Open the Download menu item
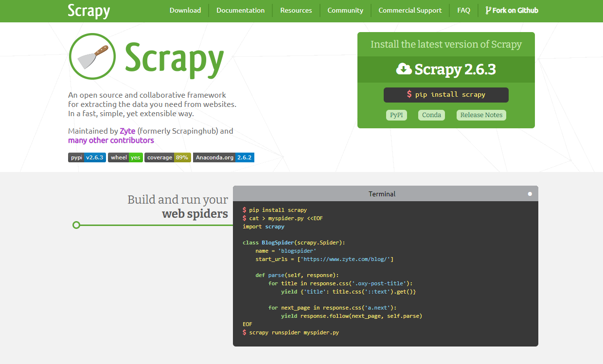 185,10
